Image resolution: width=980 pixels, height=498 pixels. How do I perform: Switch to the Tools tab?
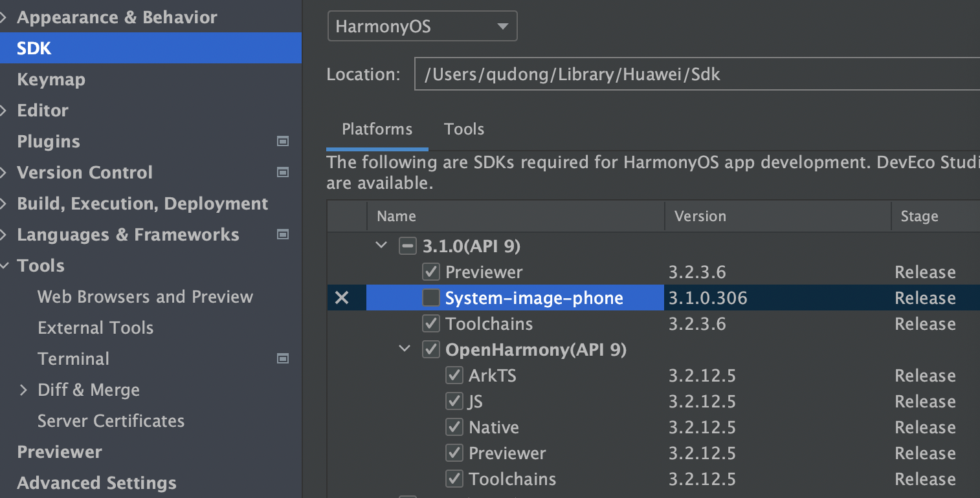click(464, 129)
